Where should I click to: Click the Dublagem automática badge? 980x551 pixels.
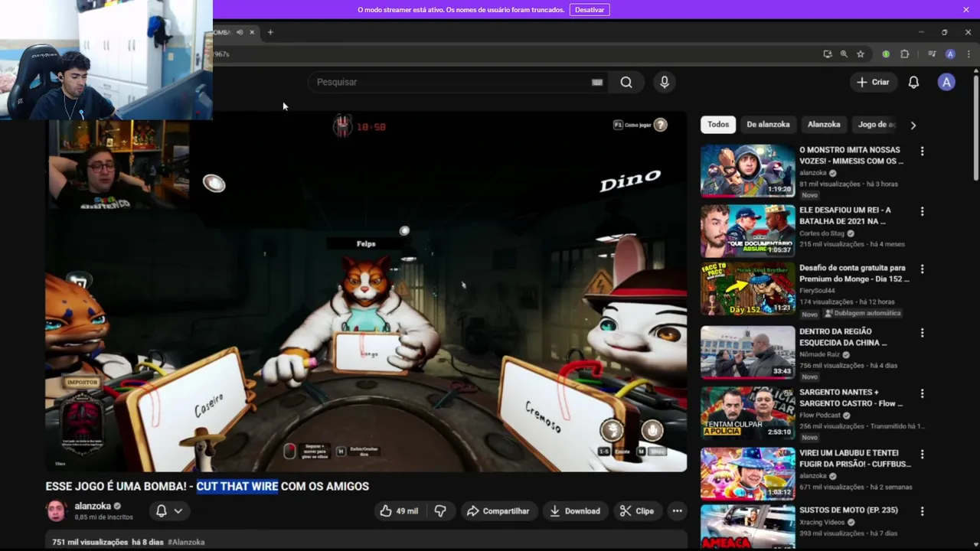tap(862, 313)
